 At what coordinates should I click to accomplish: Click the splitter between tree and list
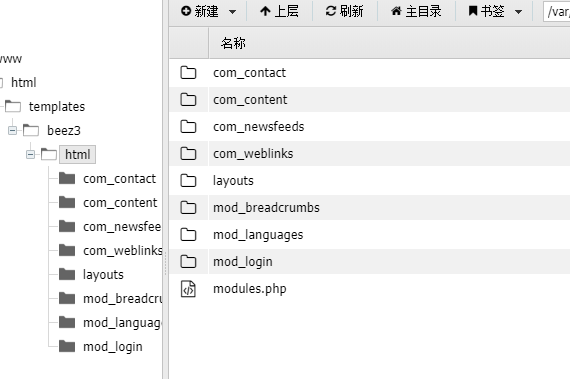pos(166,189)
